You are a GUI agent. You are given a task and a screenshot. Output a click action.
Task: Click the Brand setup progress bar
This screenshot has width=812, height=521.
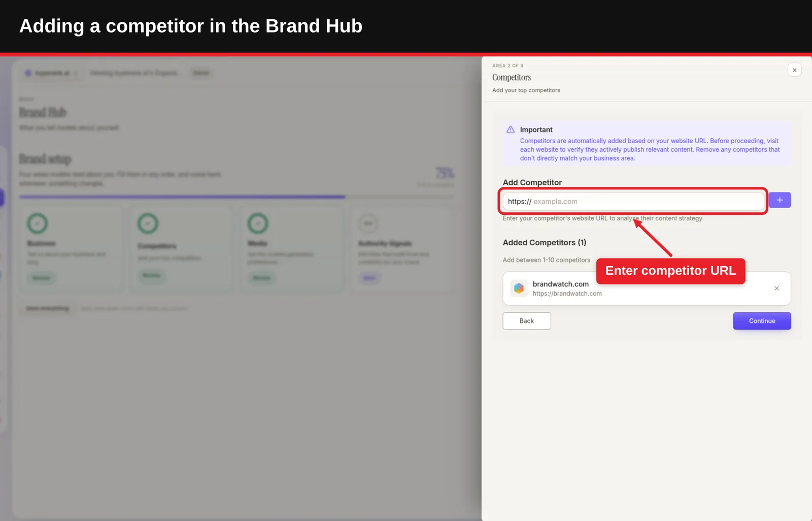[237, 197]
